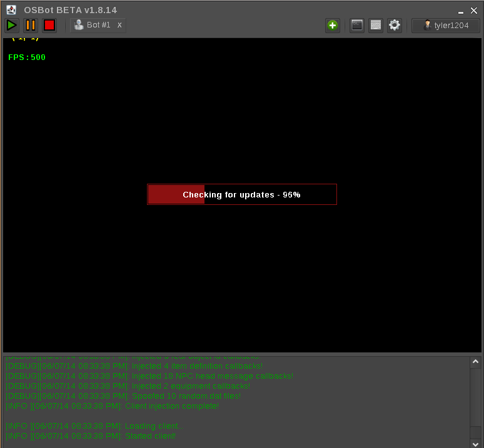
Task: Close the Bot #1 tab
Action: click(x=119, y=25)
